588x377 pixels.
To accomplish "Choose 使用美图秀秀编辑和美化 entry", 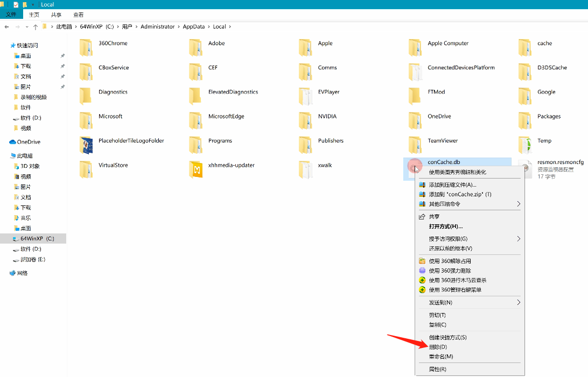I will click(x=470, y=172).
